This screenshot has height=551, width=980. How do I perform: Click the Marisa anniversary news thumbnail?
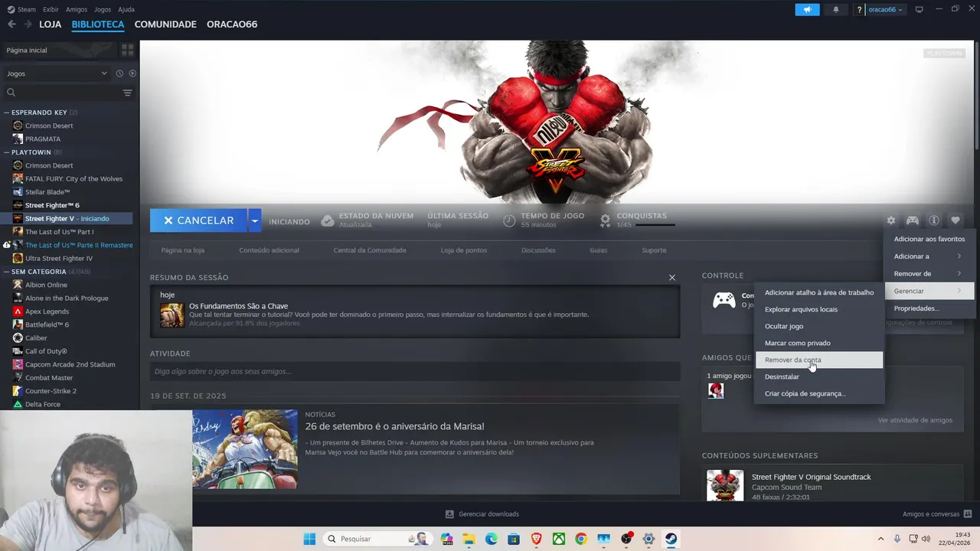pyautogui.click(x=245, y=448)
